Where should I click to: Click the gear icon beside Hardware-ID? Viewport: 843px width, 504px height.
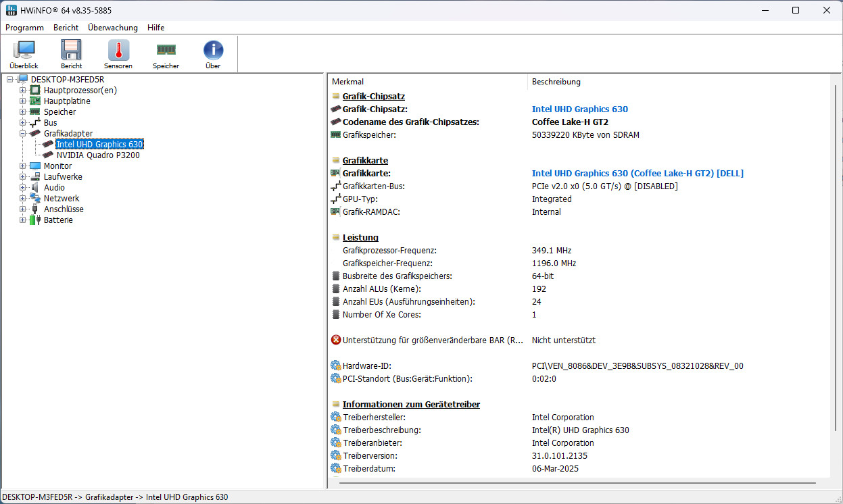point(336,366)
